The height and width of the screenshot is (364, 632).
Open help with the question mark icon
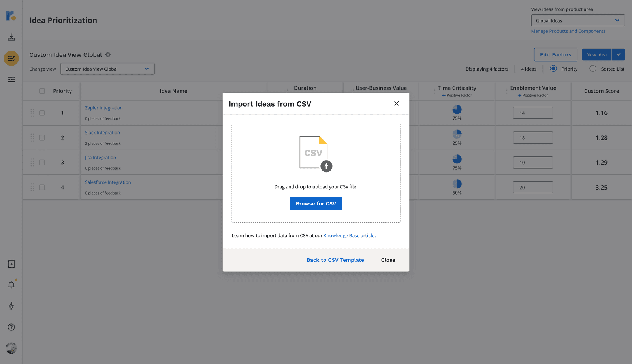tap(11, 327)
